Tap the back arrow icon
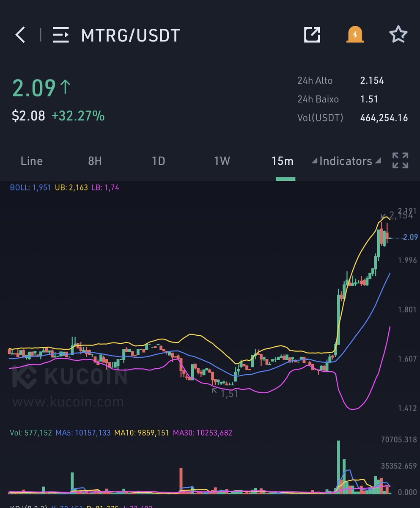The width and height of the screenshot is (420, 508). [x=20, y=35]
